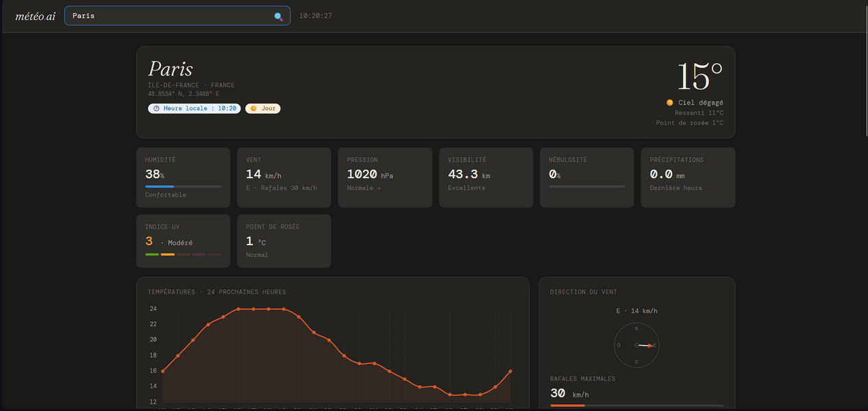Viewport: 868px width, 411px height.
Task: Click the Modéré UV label
Action: 180,242
